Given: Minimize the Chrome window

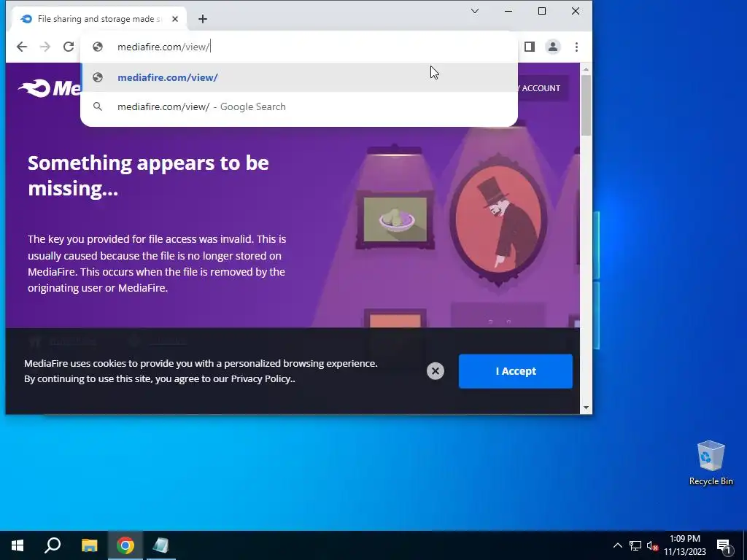Looking at the screenshot, I should [508, 11].
